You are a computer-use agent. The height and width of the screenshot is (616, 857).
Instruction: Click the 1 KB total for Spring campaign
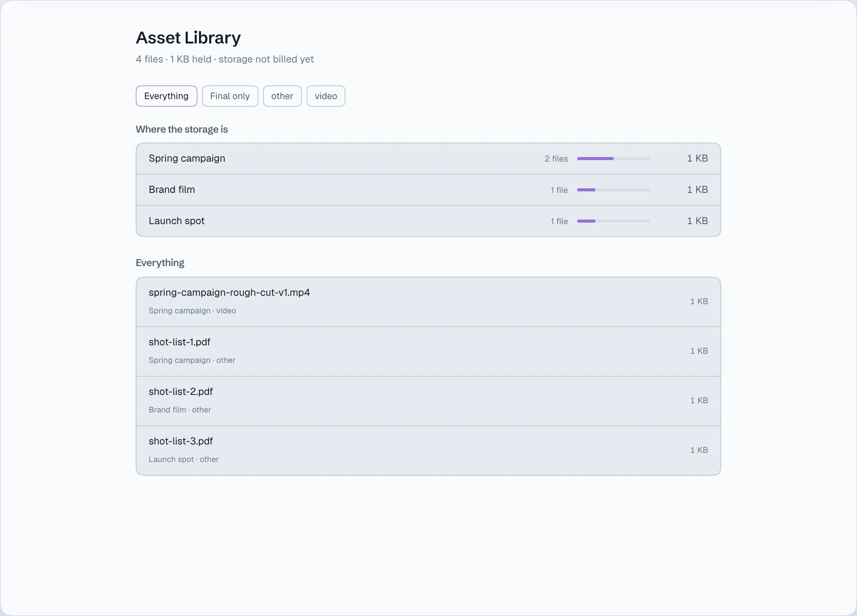click(697, 159)
